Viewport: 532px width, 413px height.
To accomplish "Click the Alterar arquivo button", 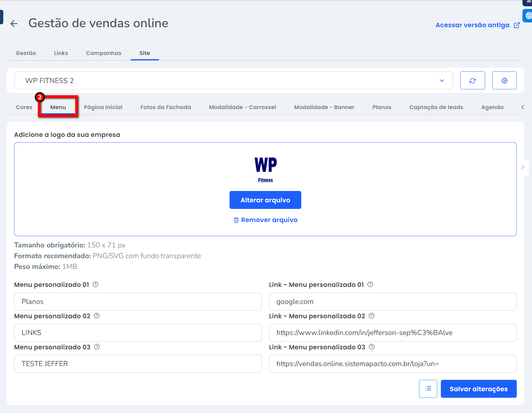I will pyautogui.click(x=265, y=200).
